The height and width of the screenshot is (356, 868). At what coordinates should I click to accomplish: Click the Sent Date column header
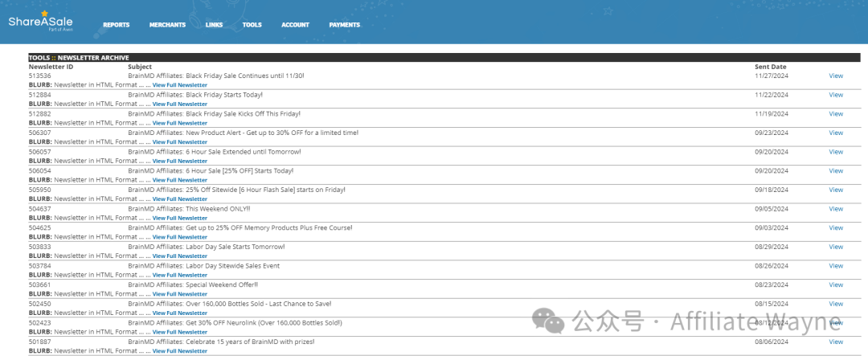click(770, 67)
